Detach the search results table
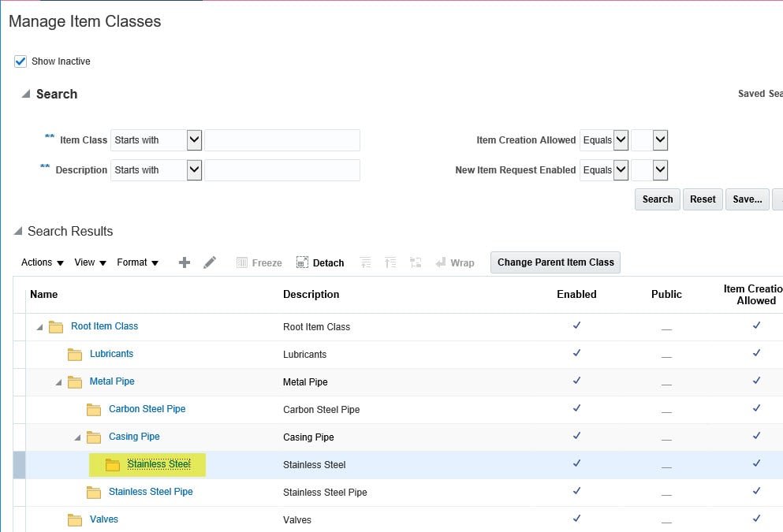The image size is (783, 532). point(320,262)
